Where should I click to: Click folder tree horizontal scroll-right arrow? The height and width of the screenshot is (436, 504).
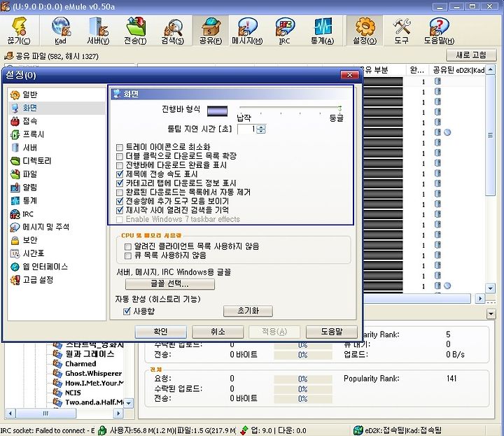click(x=118, y=413)
